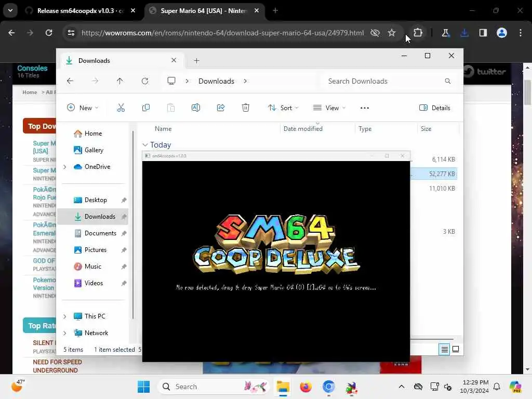Switch to Release sm64coopdx v1.0.3 tab

[x=81, y=11]
